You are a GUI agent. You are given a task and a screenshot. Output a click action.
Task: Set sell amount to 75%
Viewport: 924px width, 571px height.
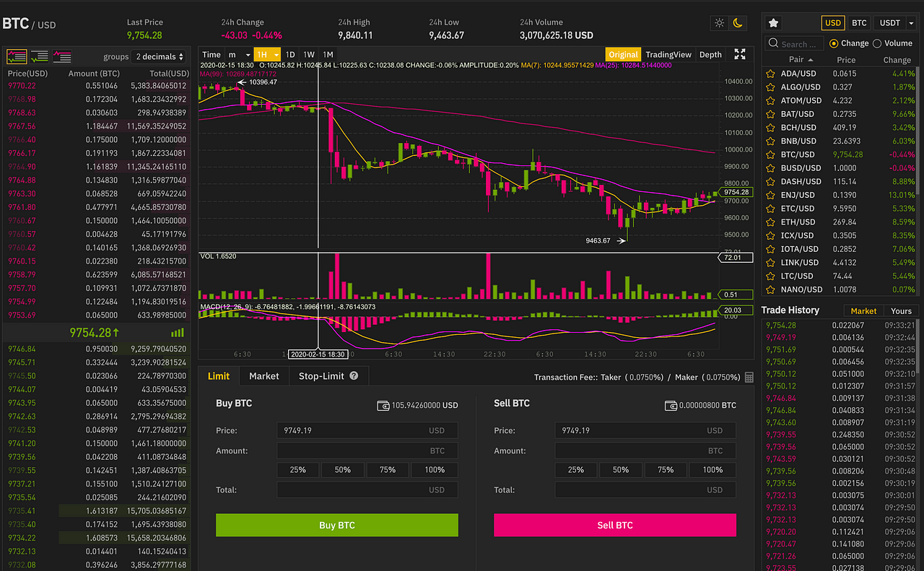click(666, 470)
